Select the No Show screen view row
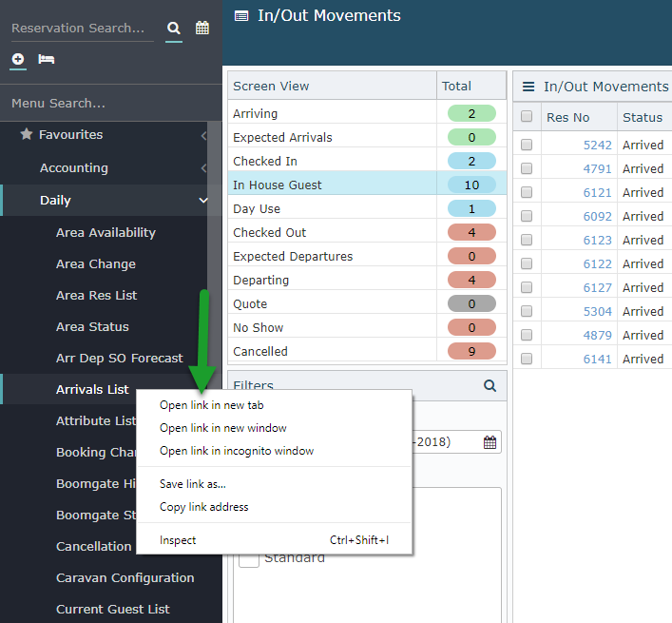Screen dimensions: 672x623 pyautogui.click(x=367, y=327)
